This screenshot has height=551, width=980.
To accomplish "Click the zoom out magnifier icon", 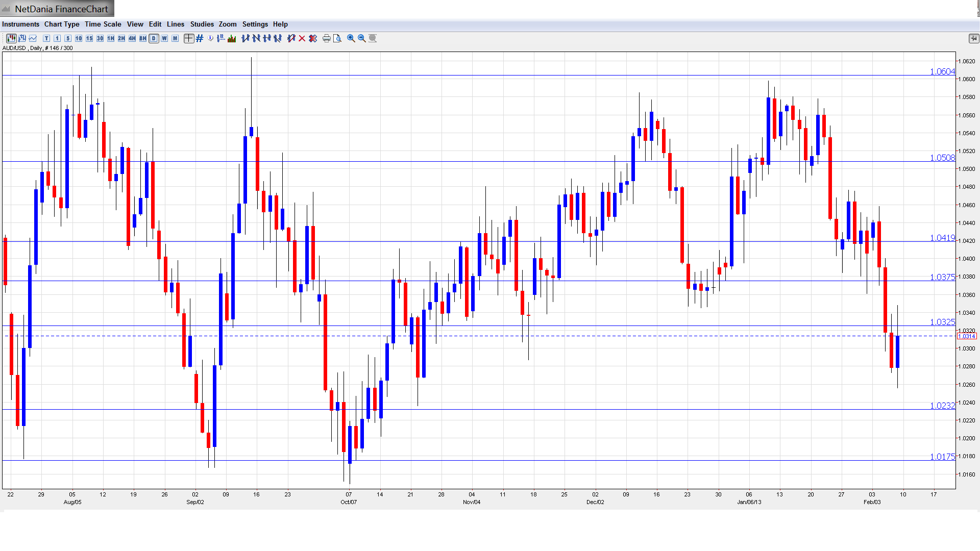I will point(361,38).
